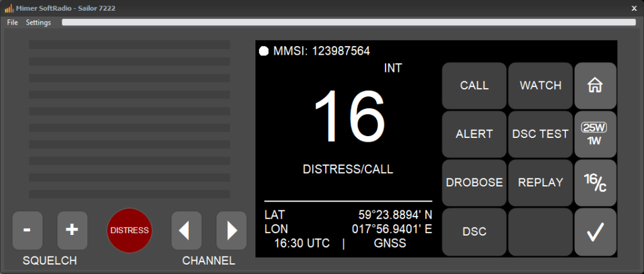Toggle the 25W/1W transmit power button
The height and width of the screenshot is (274, 644).
pos(594,134)
